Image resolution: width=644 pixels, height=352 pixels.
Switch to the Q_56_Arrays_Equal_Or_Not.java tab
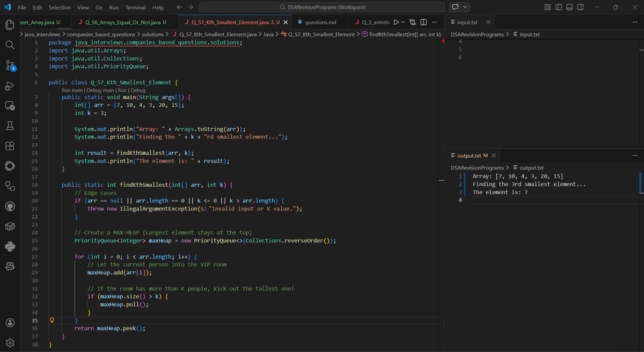pos(122,23)
